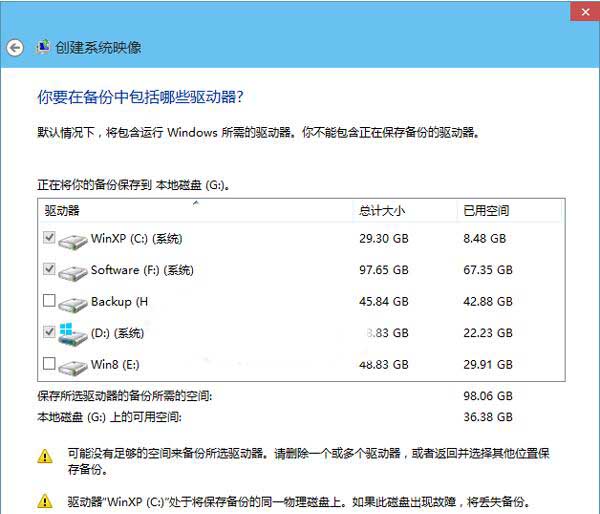Viewport: 600px width, 514px height.
Task: Click the Windows logo (D:) drive icon
Action: pyautogui.click(x=72, y=334)
